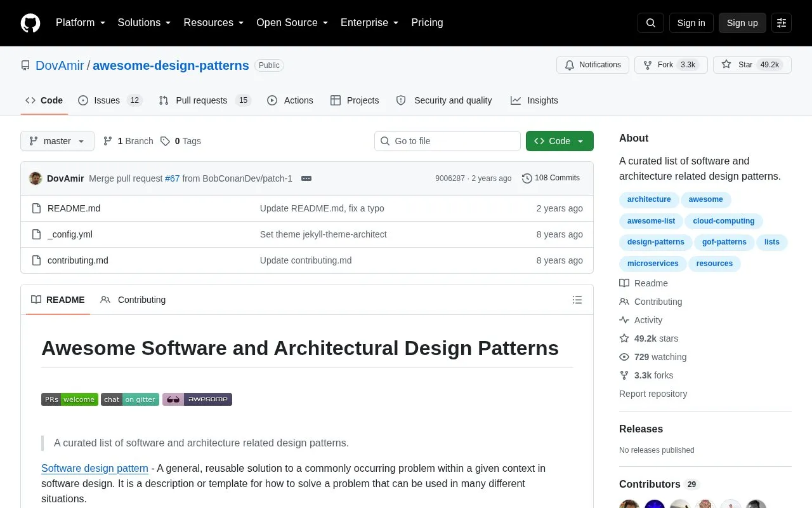Click the Go to file search field
The image size is (812, 508).
[447, 141]
